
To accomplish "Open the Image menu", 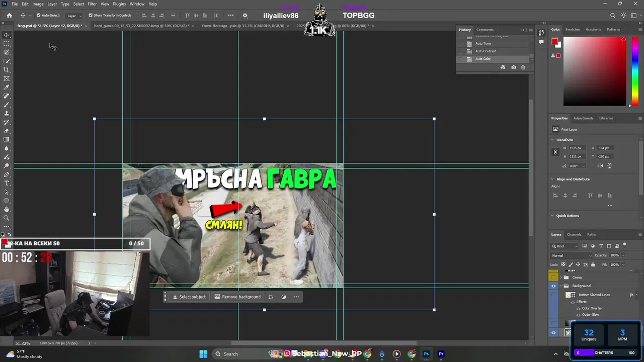I will coord(38,4).
